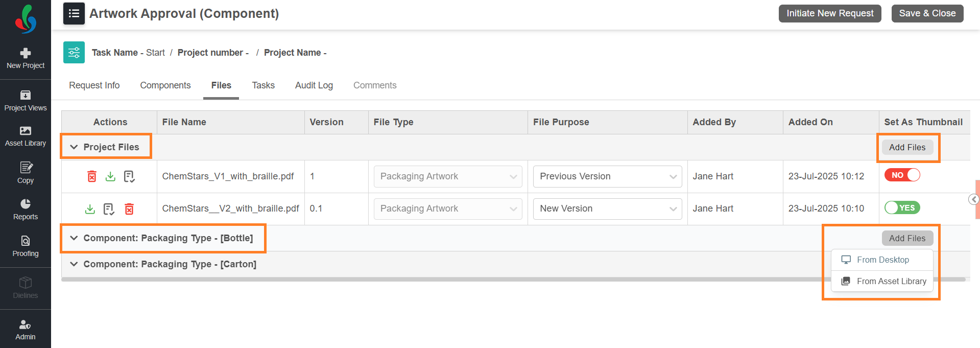The image size is (980, 348).
Task: Choose From Desktop in Add Files menu
Action: 882,260
